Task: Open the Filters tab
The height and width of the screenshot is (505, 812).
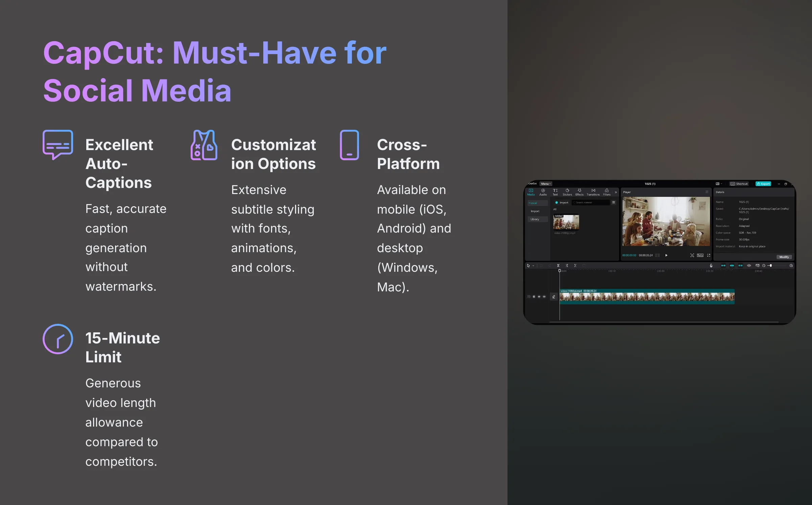Action: pyautogui.click(x=607, y=192)
